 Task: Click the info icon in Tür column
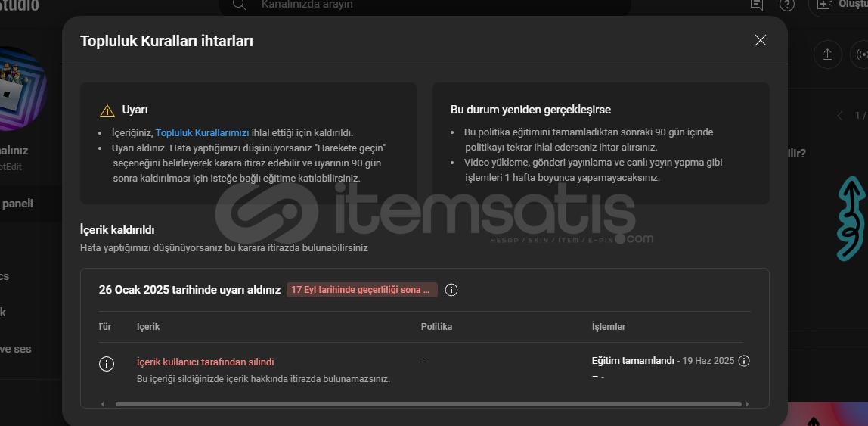pyautogui.click(x=107, y=364)
